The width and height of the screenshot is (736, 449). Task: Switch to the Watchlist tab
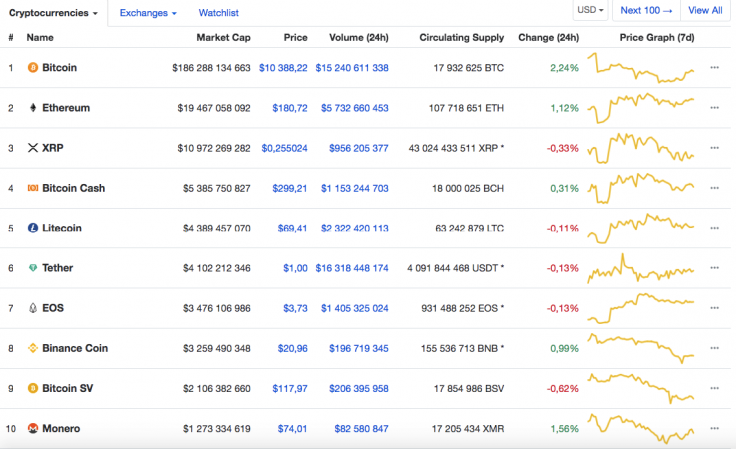tap(218, 13)
